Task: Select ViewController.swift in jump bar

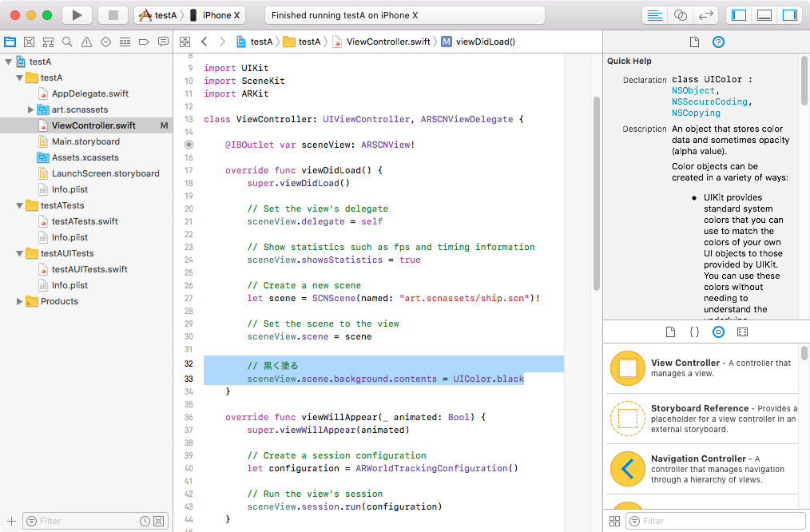Action: point(381,42)
